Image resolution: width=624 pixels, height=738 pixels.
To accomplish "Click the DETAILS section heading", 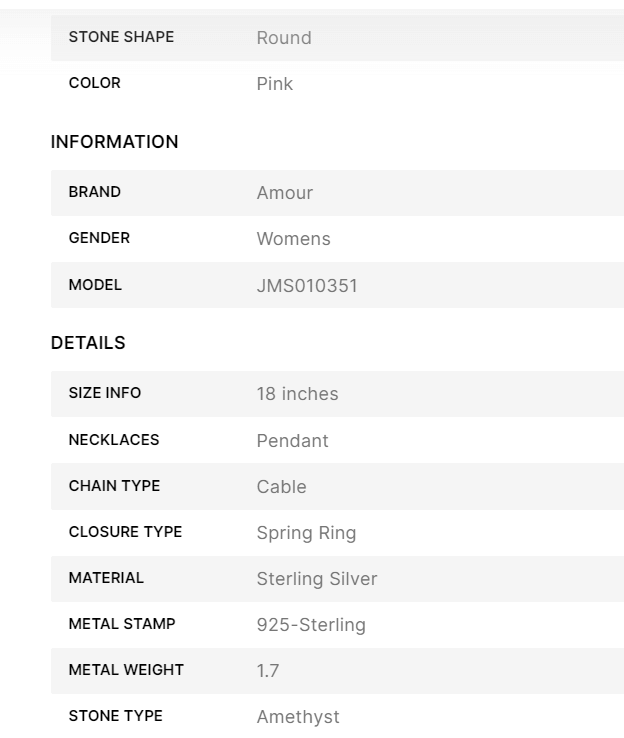I will pyautogui.click(x=88, y=343).
